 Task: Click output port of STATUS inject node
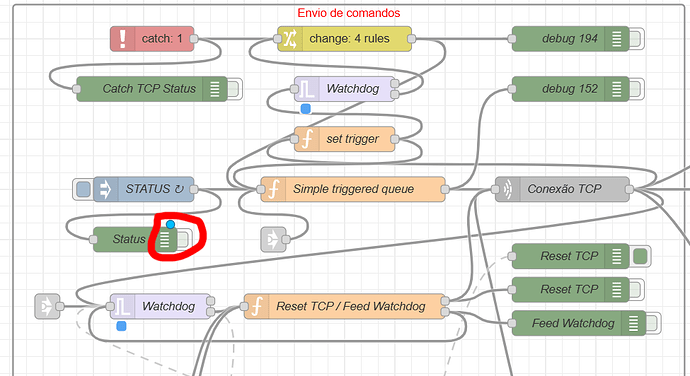coord(194,189)
